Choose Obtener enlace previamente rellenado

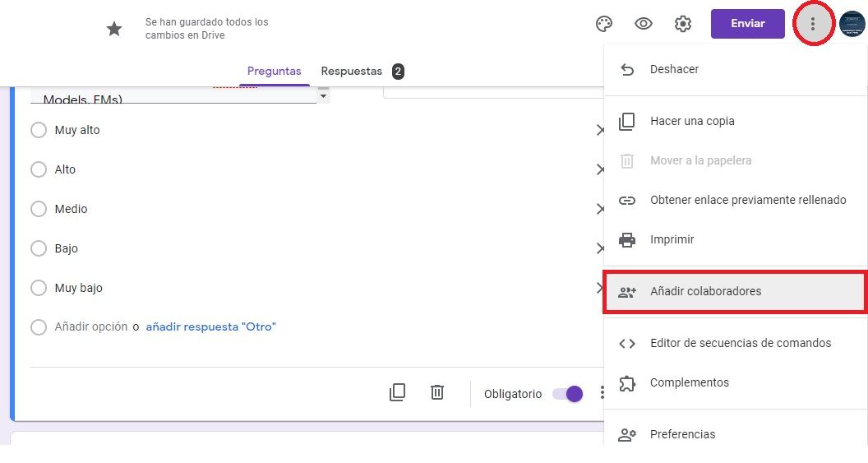point(735,200)
